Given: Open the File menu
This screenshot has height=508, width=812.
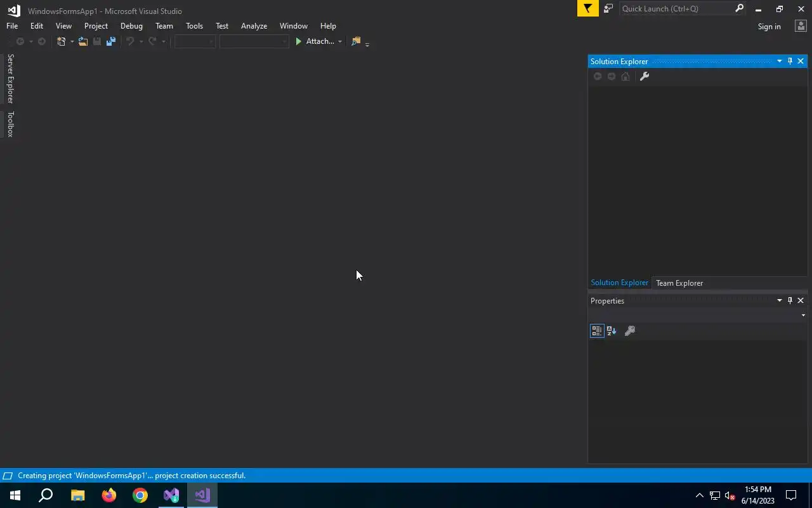Looking at the screenshot, I should tap(12, 26).
